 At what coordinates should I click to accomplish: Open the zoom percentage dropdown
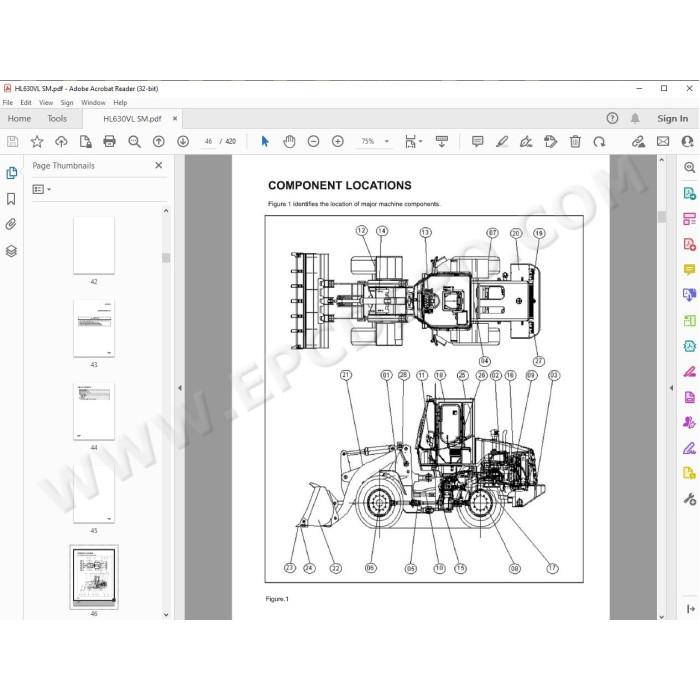point(387,142)
